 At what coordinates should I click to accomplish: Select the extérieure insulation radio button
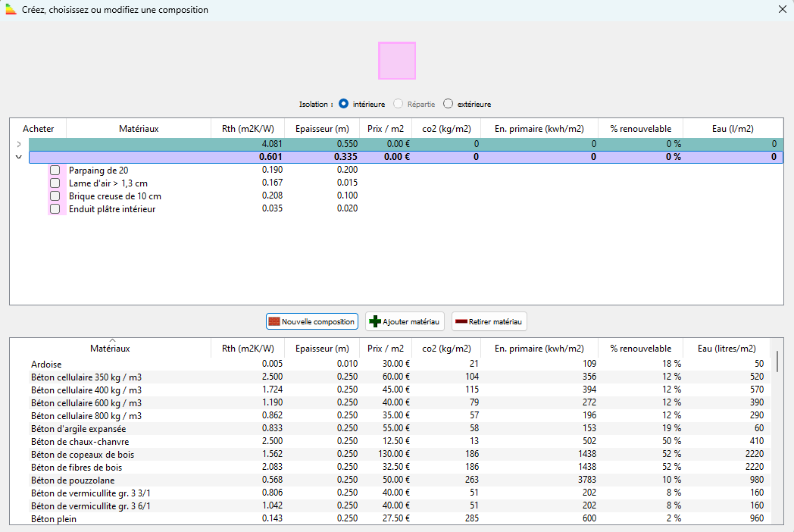tap(447, 104)
